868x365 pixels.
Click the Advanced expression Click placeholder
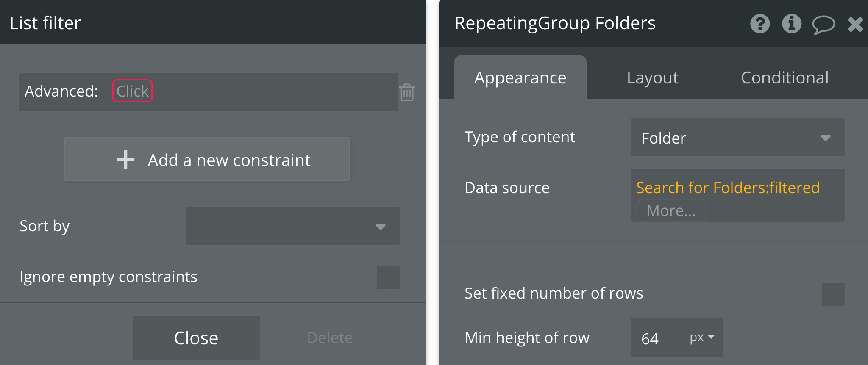tap(132, 91)
